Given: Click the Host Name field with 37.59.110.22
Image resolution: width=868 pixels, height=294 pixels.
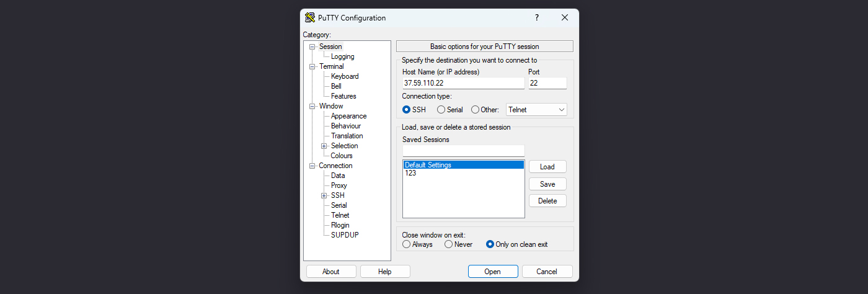Looking at the screenshot, I should [463, 83].
